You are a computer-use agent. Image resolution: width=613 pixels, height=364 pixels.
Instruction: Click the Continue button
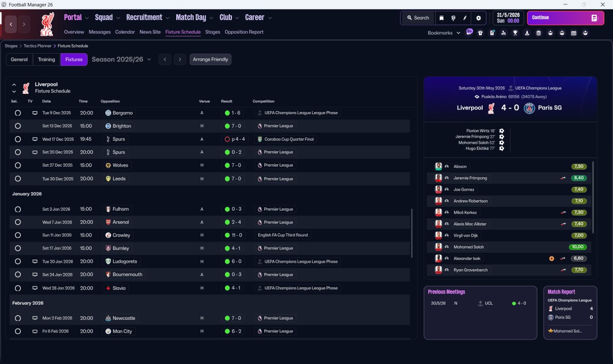[x=566, y=18]
